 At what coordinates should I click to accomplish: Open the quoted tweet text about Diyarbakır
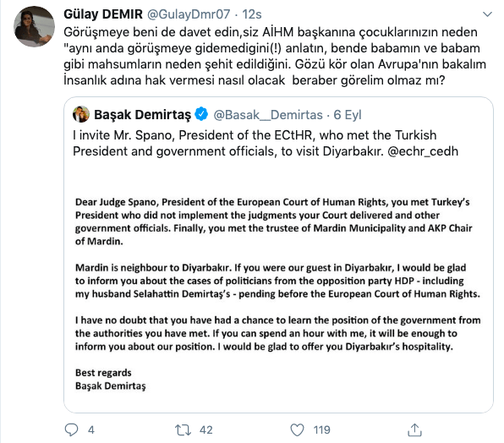click(x=266, y=143)
